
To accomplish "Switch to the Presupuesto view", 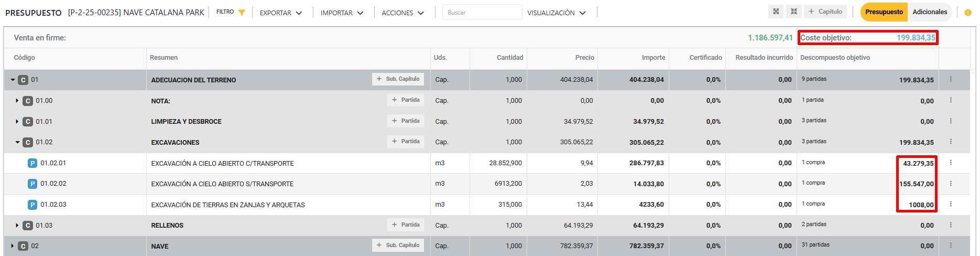I will pos(884,12).
